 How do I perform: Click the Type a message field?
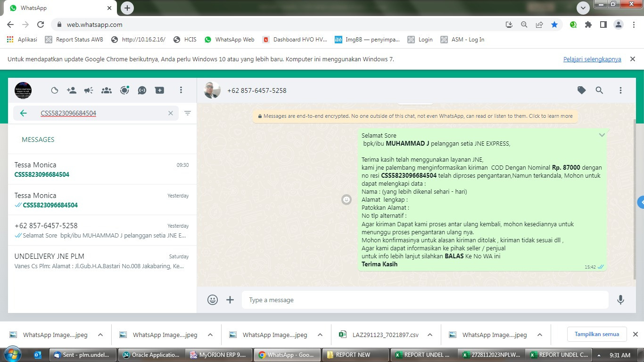point(425,300)
